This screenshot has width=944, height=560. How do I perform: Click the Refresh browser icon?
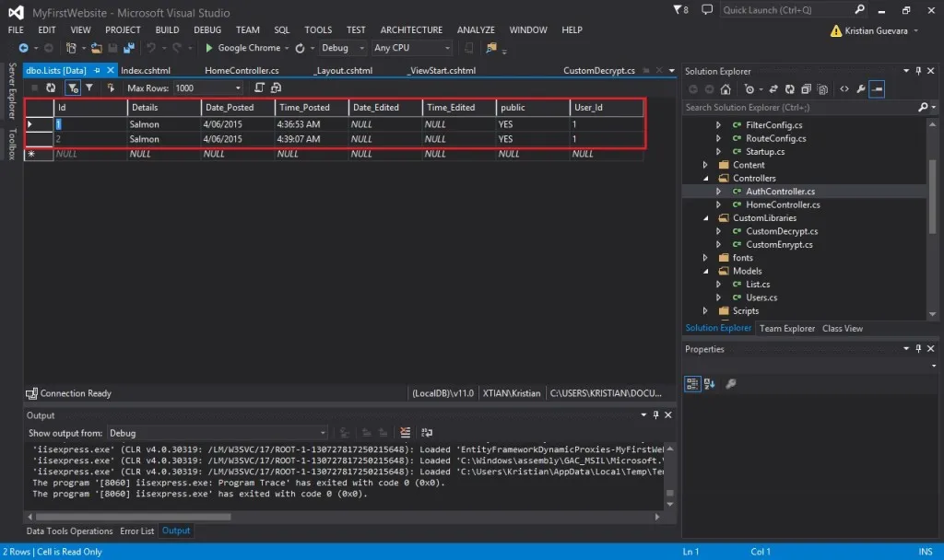pos(300,48)
